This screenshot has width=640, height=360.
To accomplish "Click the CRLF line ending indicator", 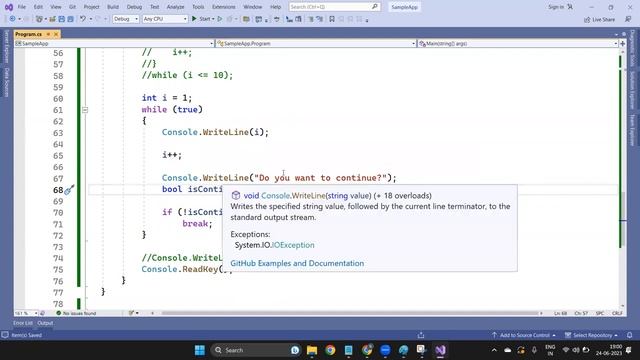I will pos(617,313).
